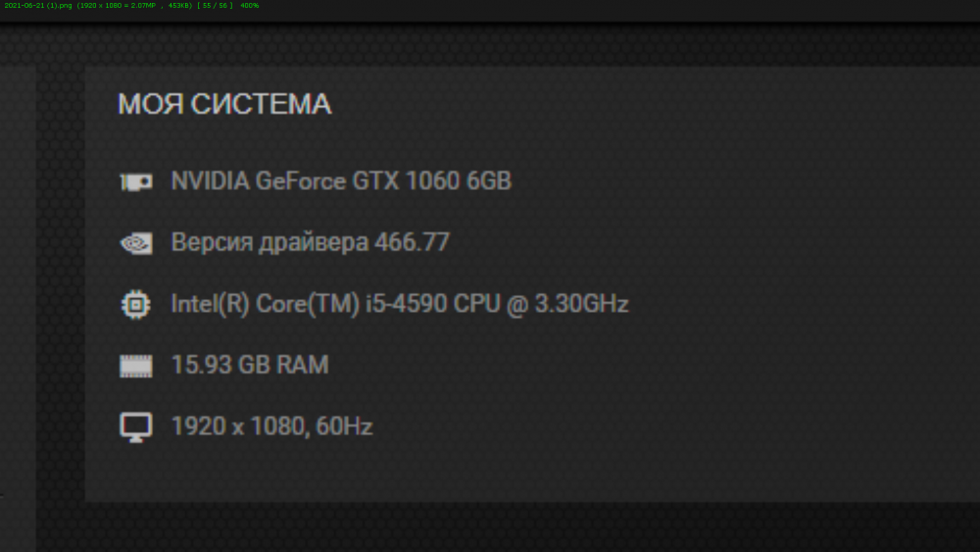
Task: Click the 3.30GHz clock speed value
Action: [582, 304]
